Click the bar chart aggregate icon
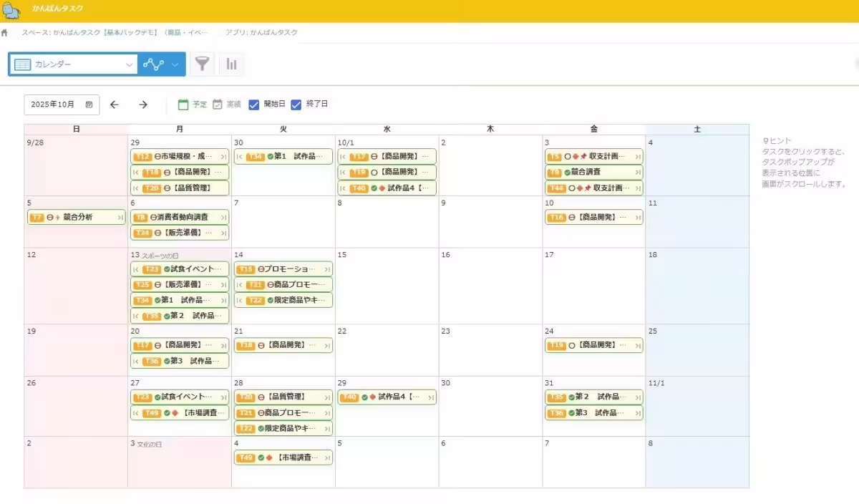Screen dimensions: 859x504 (x=231, y=64)
